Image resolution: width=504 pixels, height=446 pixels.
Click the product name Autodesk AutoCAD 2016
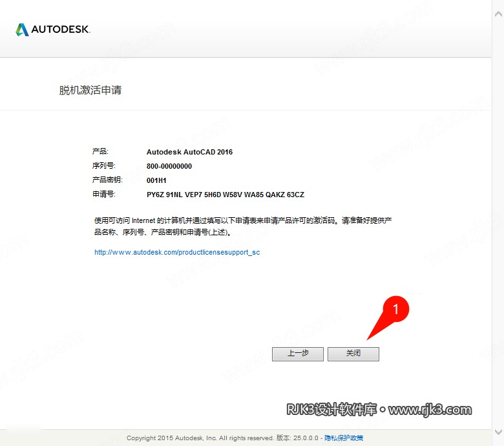(x=189, y=152)
